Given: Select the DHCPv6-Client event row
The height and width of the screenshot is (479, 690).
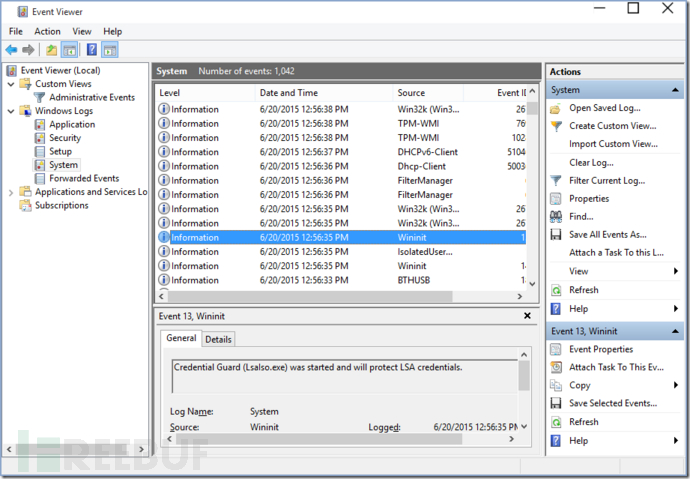Looking at the screenshot, I should pos(341,152).
